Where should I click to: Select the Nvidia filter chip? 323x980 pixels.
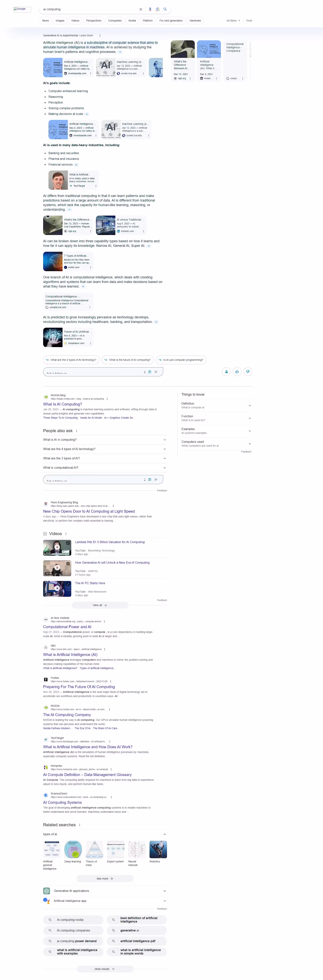[x=132, y=21]
